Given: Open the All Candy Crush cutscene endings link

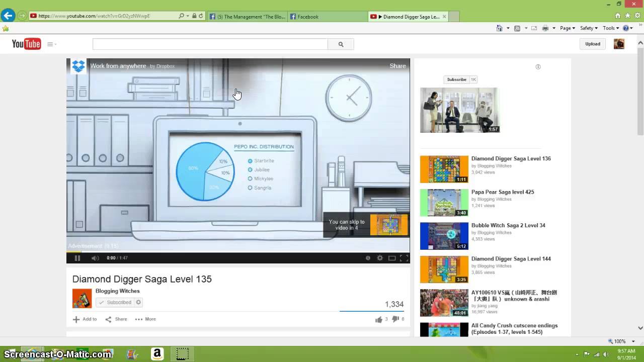Looking at the screenshot, I should [x=514, y=329].
